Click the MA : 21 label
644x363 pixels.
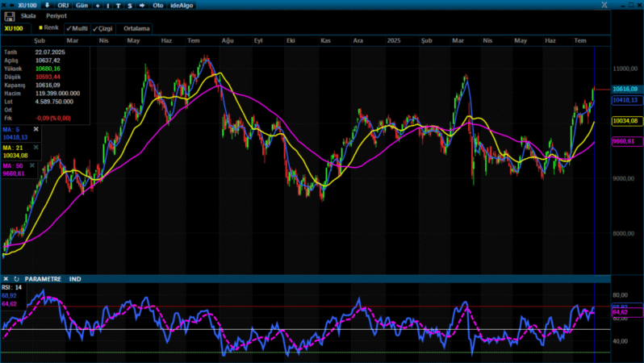13,148
